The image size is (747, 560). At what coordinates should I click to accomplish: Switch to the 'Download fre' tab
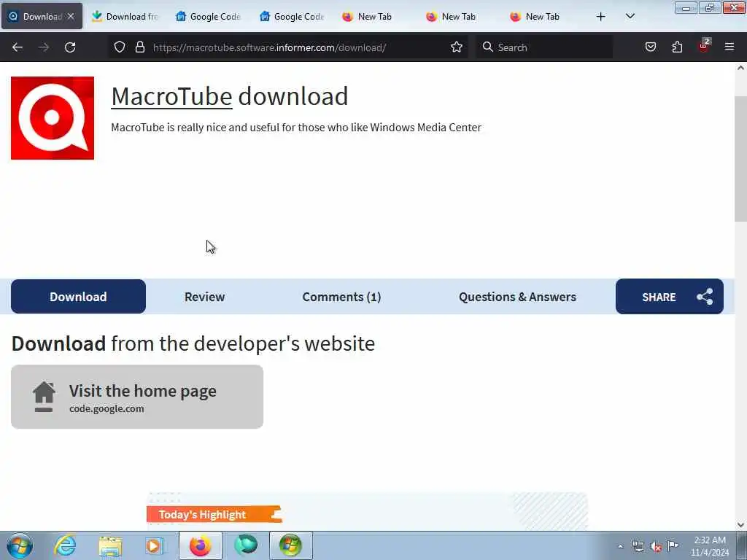125,17
